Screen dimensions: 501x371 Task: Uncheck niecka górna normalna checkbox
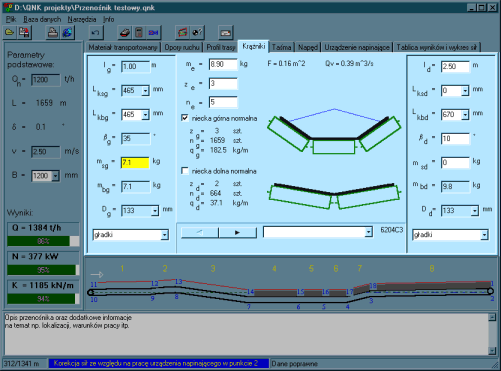[x=185, y=118]
